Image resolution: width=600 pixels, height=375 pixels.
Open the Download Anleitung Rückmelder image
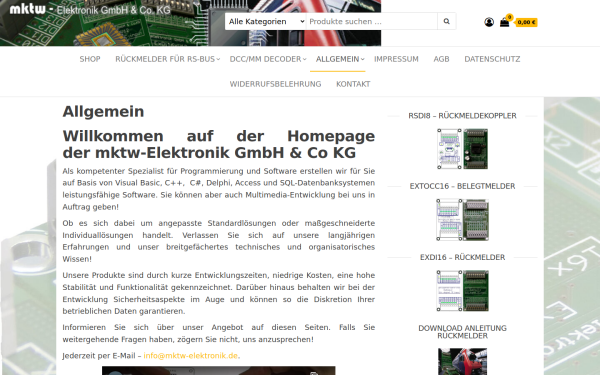(x=462, y=361)
